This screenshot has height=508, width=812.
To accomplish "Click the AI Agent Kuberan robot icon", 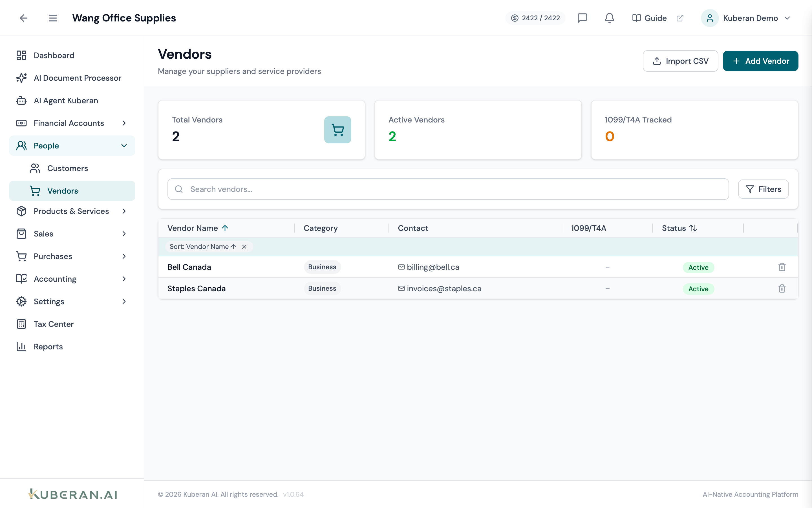I will pyautogui.click(x=21, y=100).
